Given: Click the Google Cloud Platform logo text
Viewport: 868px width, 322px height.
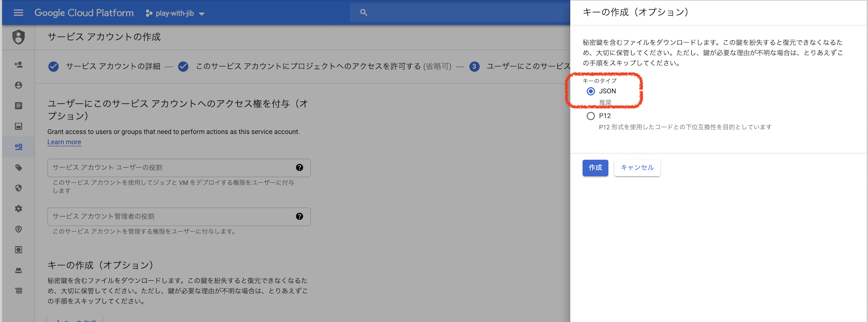Looking at the screenshot, I should tap(84, 13).
